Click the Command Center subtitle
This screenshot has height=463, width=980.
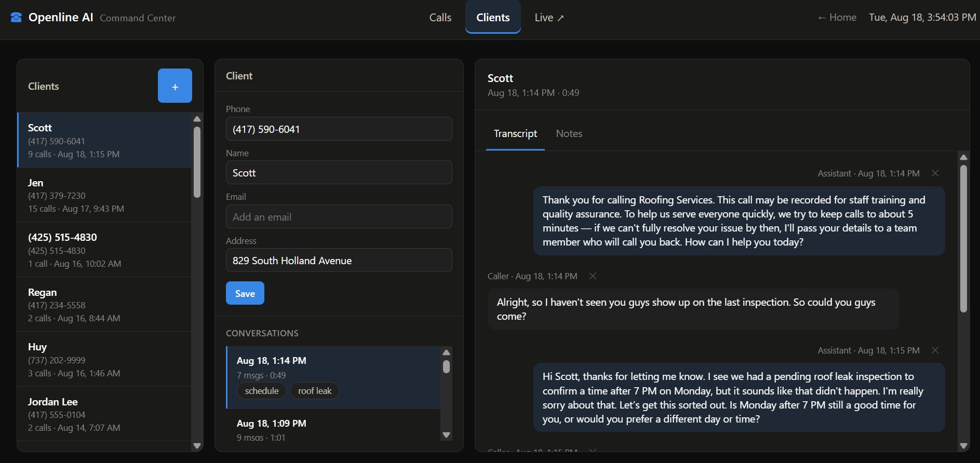[x=138, y=18]
